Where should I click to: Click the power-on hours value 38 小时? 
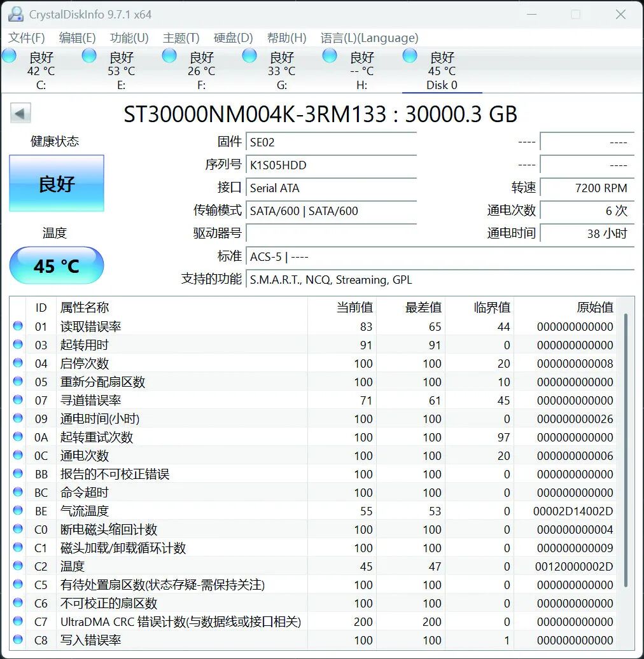(587, 233)
